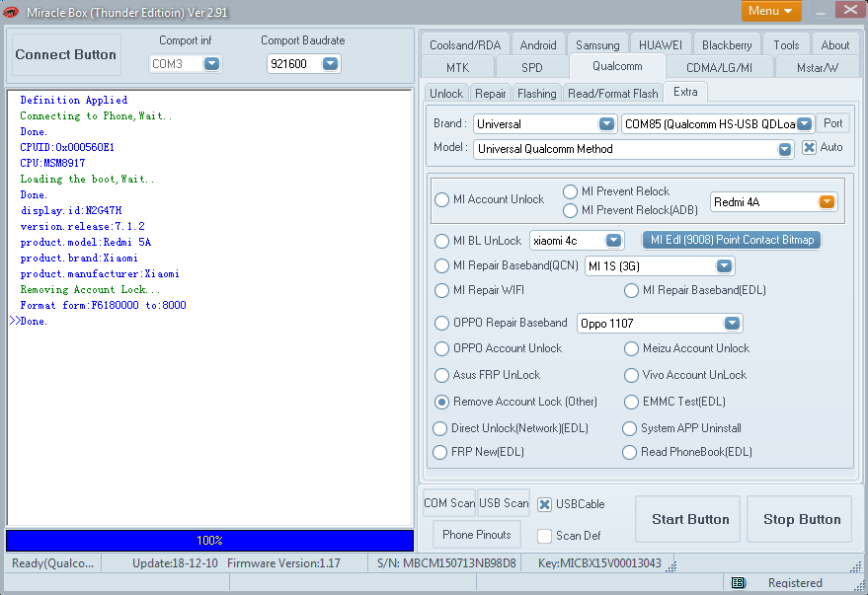Switch to the Blackberry tab
The width and height of the screenshot is (868, 595).
[727, 44]
